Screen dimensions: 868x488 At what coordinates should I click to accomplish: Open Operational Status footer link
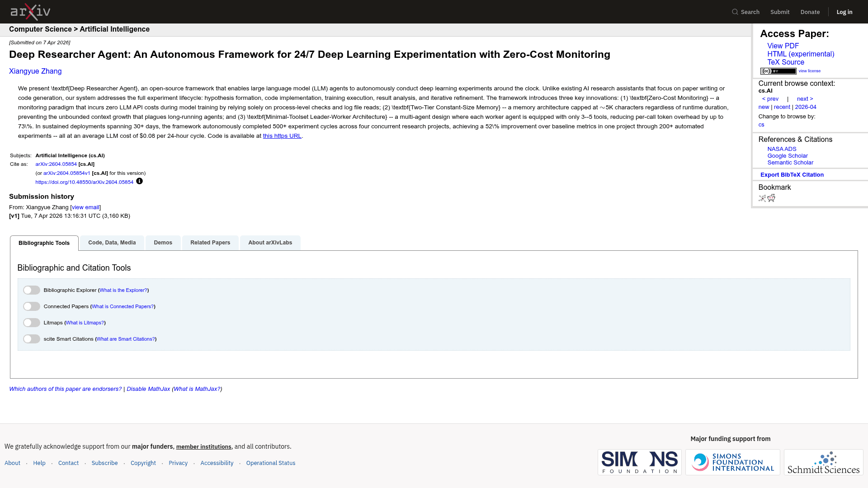[x=271, y=463]
